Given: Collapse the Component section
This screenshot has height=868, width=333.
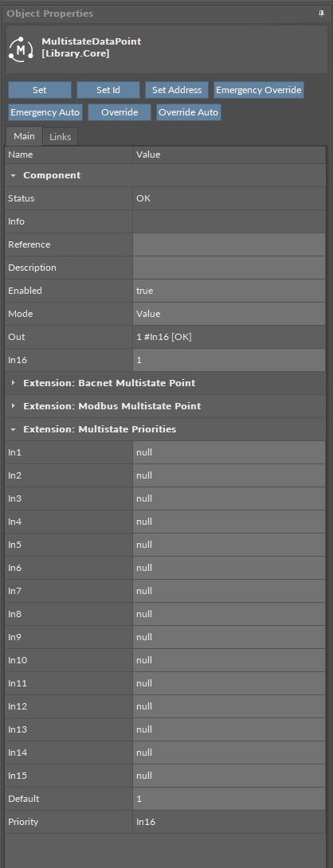Looking at the screenshot, I should 14,175.
